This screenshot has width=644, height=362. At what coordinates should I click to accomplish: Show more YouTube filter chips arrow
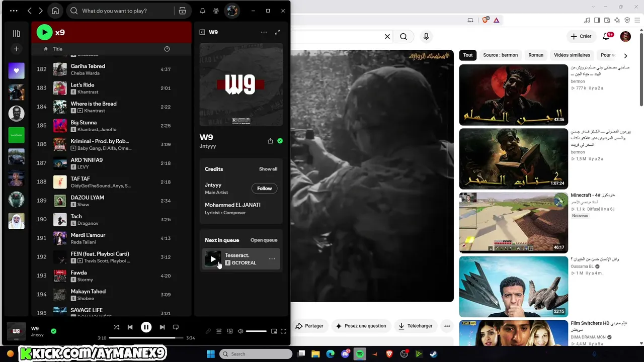625,55
